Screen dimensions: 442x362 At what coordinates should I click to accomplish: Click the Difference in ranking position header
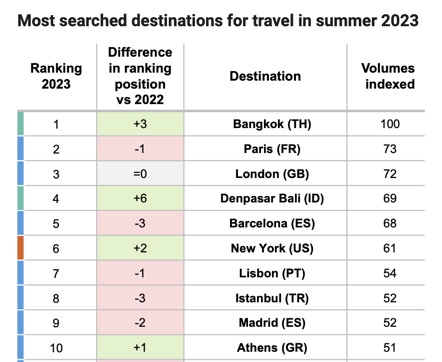(140, 76)
